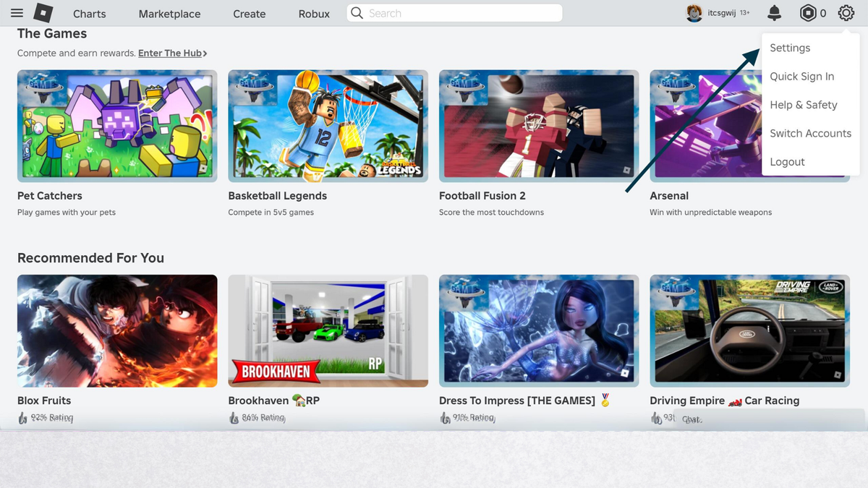Open the Pet Catchers thumbnail
Image resolution: width=868 pixels, height=488 pixels.
click(117, 126)
